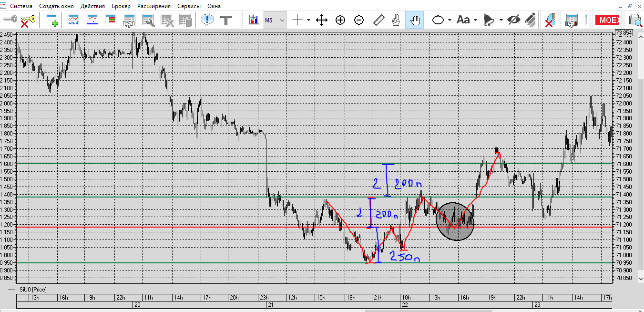Image resolution: width=644 pixels, height=312 pixels.
Task: Open the deals table handshake icon
Action: (129, 20)
